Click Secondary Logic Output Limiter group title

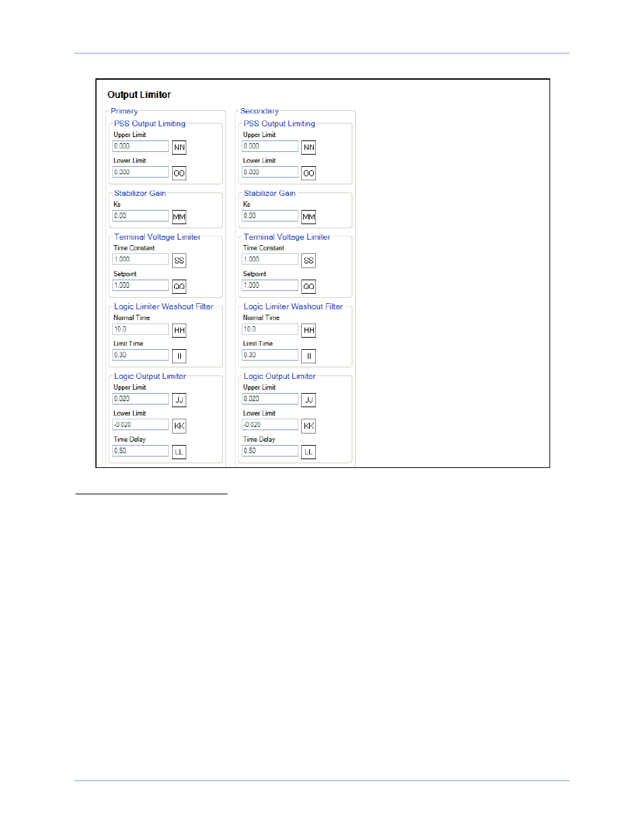[279, 376]
